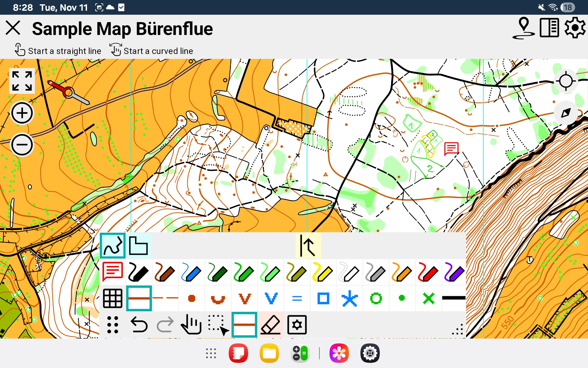This screenshot has width=588, height=368.
Task: Close the Sample Map Bürenflue view
Action: tap(13, 28)
